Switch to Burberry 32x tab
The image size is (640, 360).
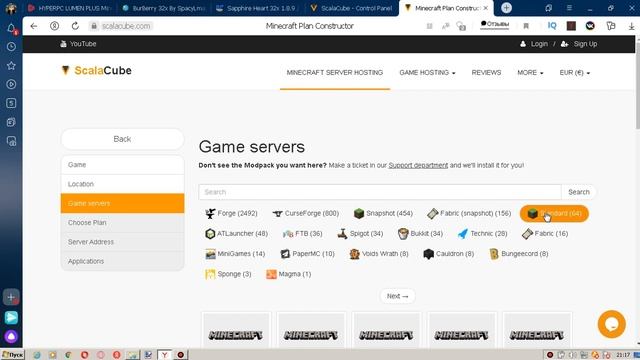pyautogui.click(x=164, y=8)
